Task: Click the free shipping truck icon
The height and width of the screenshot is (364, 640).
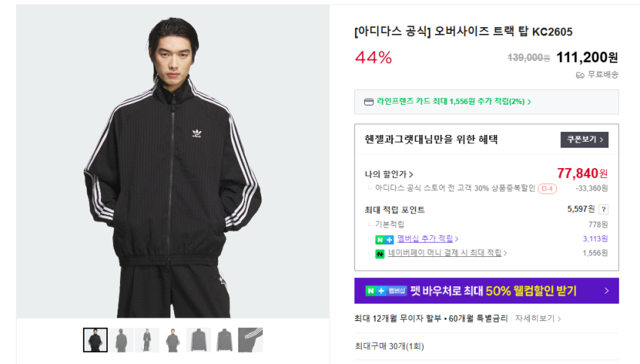Action: point(580,75)
